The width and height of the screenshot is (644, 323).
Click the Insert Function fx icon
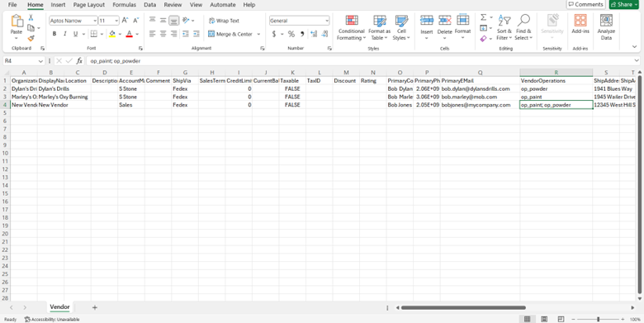[x=79, y=61]
